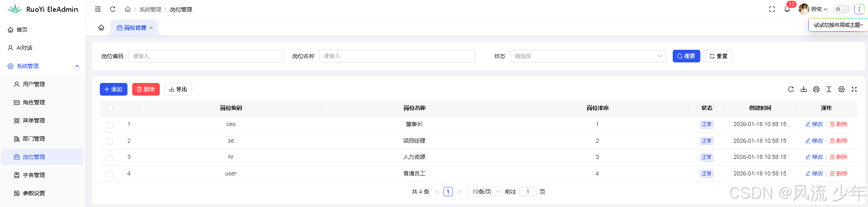
Task: Click 正常 status tag in ceo row
Action: (707, 124)
